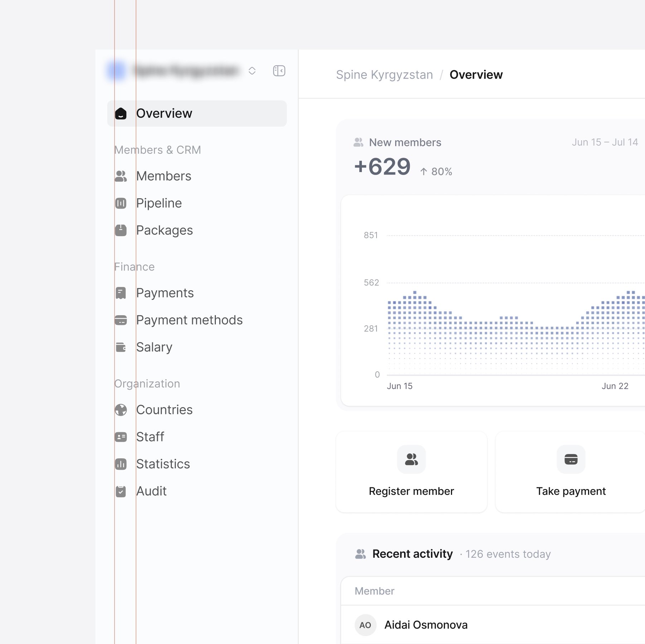The width and height of the screenshot is (645, 644).
Task: Open the workspace switcher chevron
Action: [x=252, y=71]
